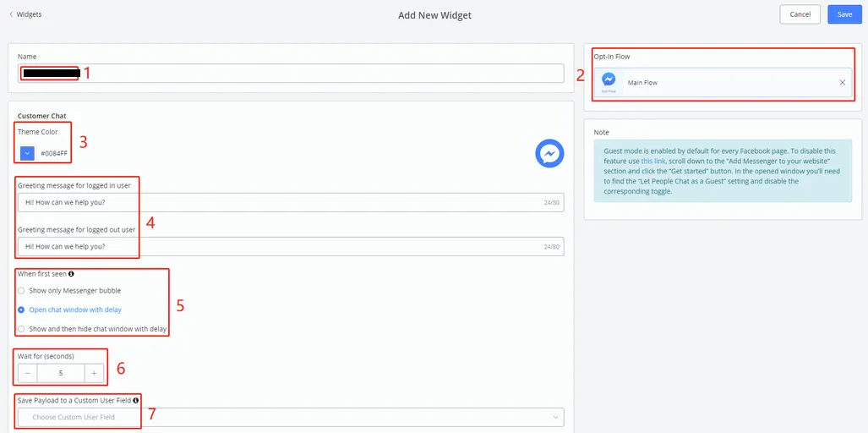
Task: Go back to Widgets list
Action: [x=25, y=14]
